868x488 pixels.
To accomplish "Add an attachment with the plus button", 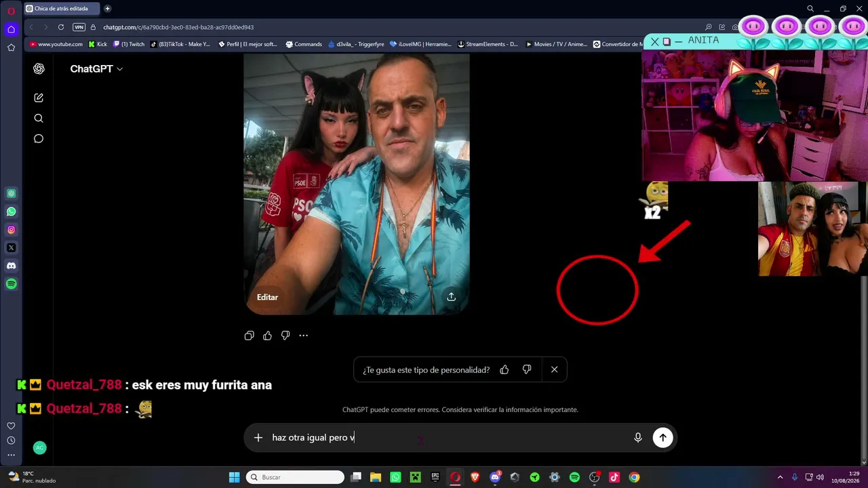I will click(x=258, y=438).
